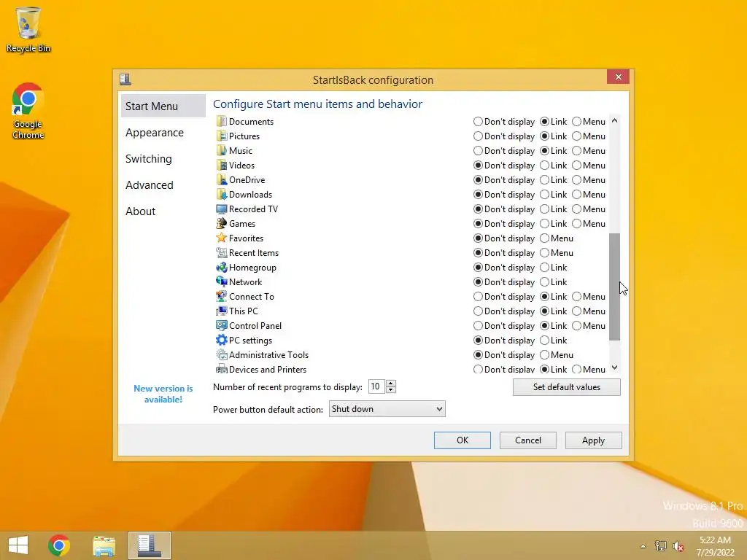Set Pictures to Menu

576,136
